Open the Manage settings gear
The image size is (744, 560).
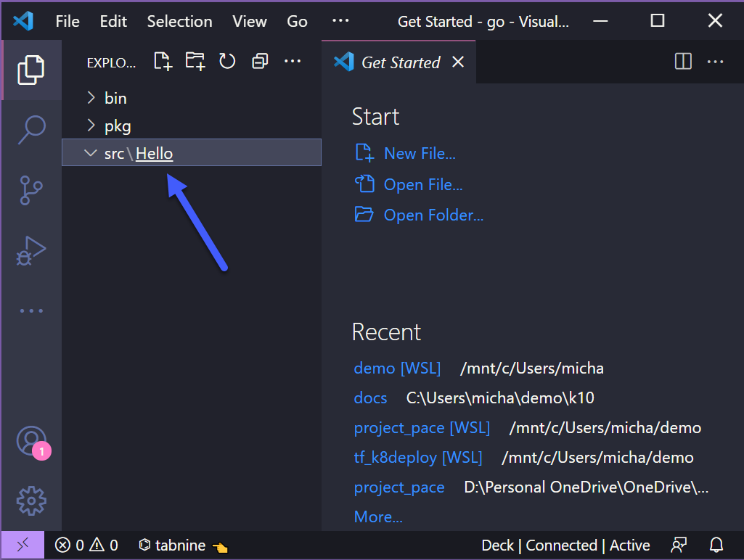click(x=31, y=500)
